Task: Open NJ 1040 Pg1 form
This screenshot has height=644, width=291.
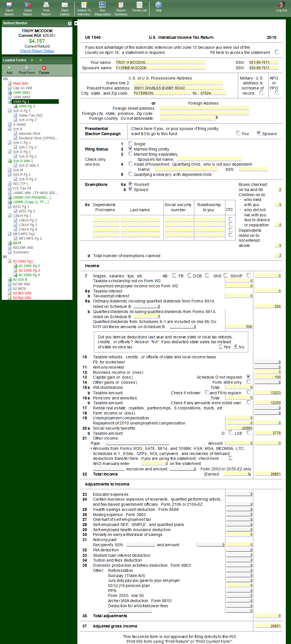Action: [23, 261]
